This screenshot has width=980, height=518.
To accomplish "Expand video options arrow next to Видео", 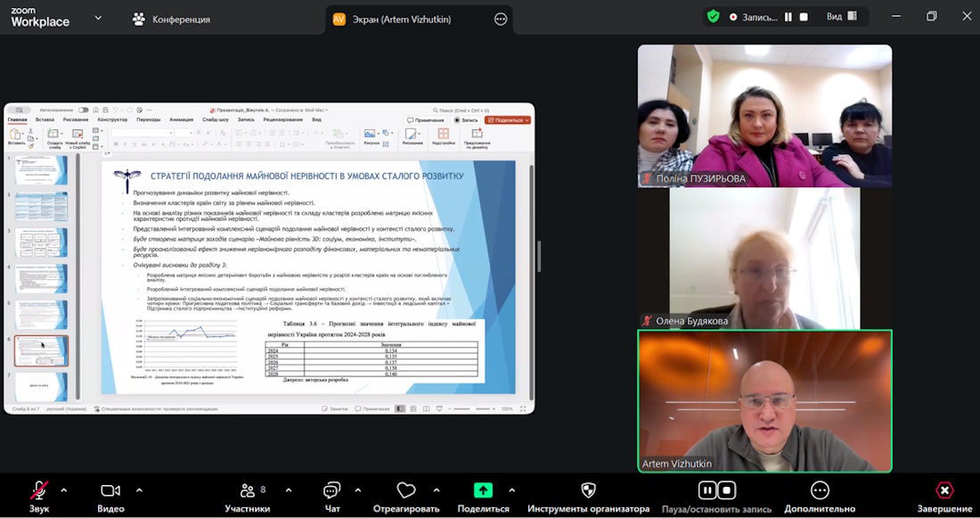I will [x=139, y=489].
